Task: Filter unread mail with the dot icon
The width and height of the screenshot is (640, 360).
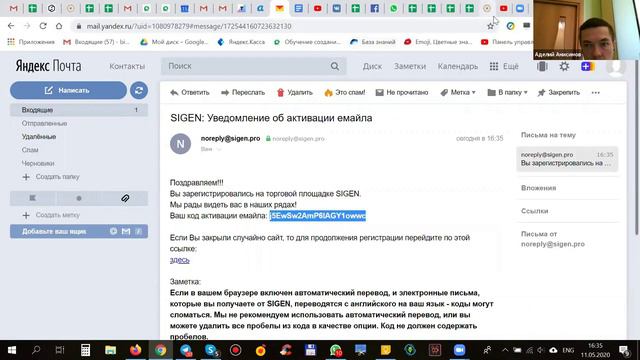Action: click(79, 198)
